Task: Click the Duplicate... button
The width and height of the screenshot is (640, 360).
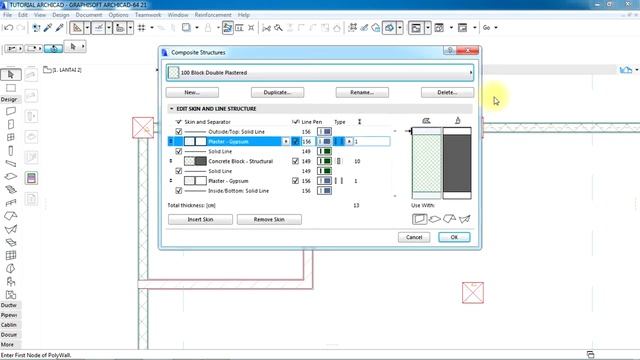Action: coord(278,93)
